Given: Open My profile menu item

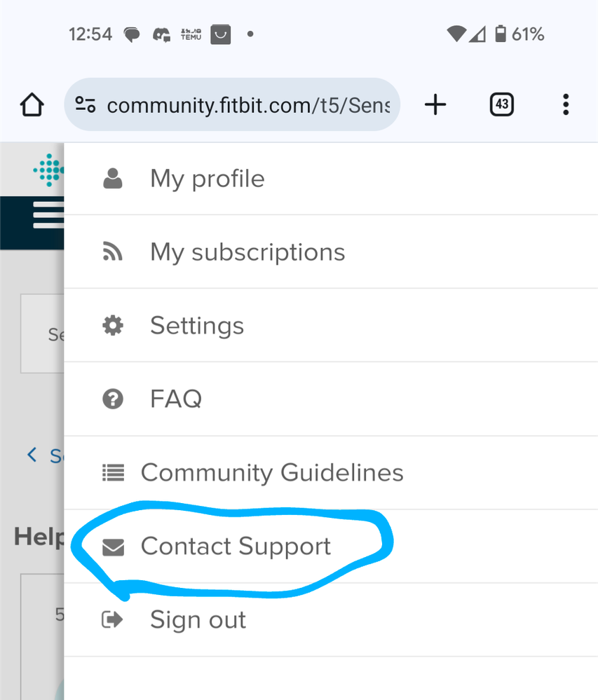Looking at the screenshot, I should click(x=331, y=179).
